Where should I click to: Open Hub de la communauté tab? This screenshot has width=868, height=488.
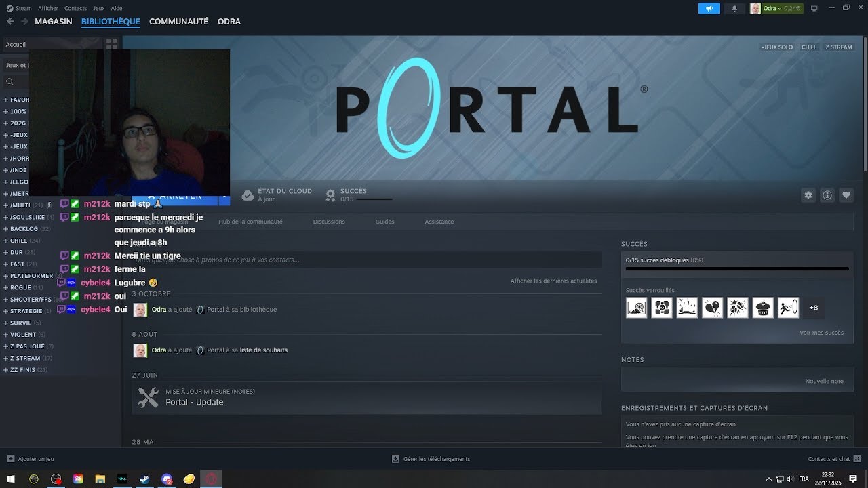pyautogui.click(x=250, y=222)
